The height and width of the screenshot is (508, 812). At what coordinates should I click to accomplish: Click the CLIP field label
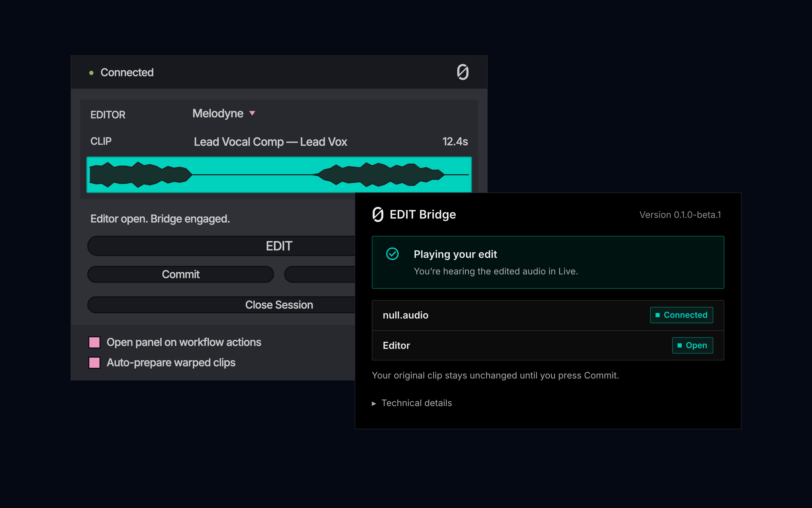[101, 141]
